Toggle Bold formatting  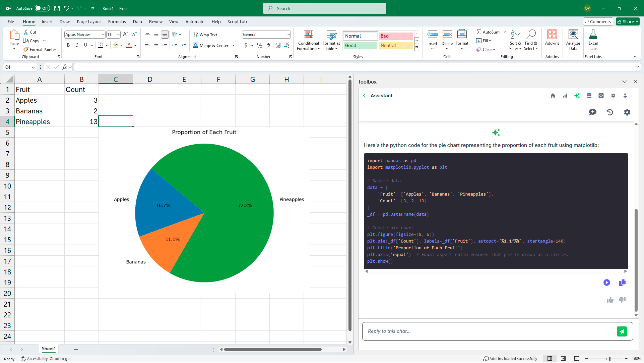[x=68, y=45]
